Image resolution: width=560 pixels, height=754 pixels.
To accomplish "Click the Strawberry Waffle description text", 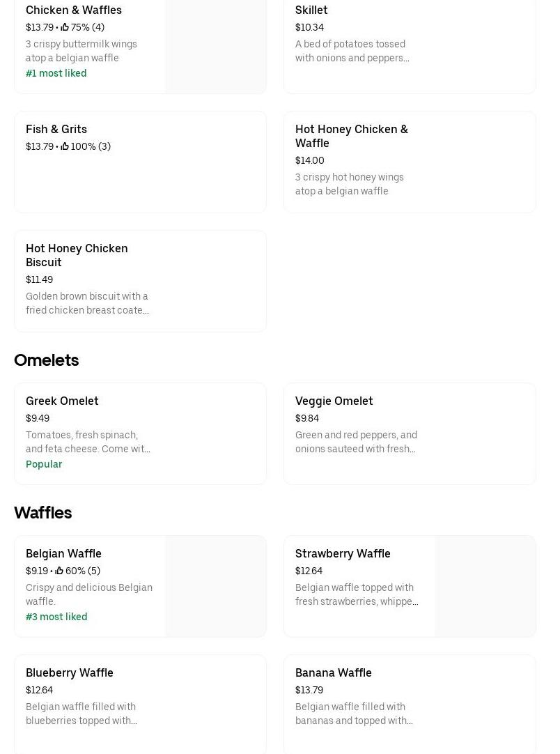I will (x=356, y=595).
